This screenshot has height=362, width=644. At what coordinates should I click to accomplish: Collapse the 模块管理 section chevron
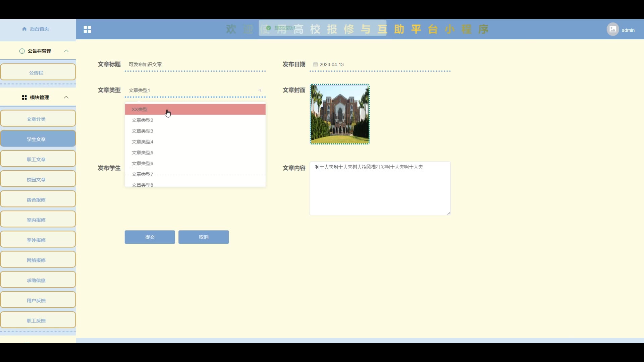[x=66, y=98]
